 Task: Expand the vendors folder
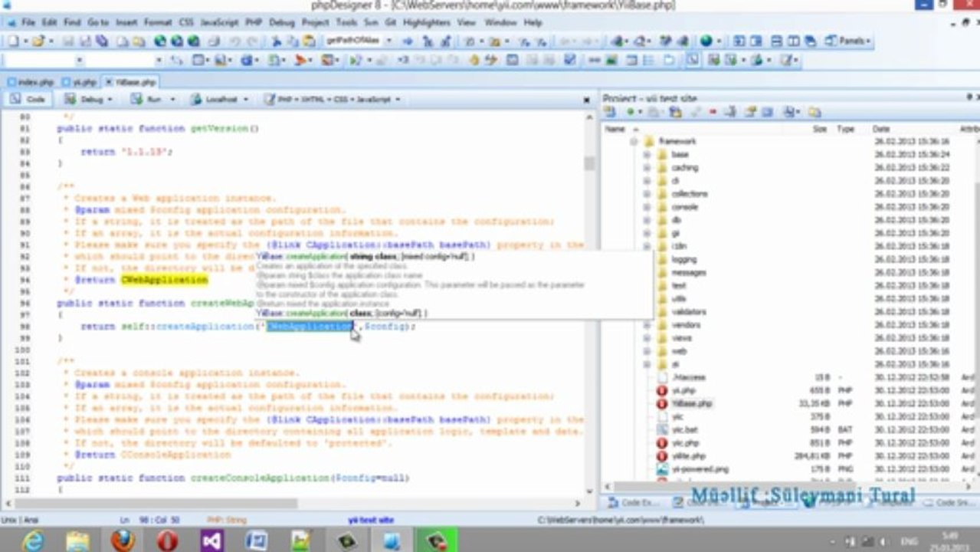(x=647, y=325)
